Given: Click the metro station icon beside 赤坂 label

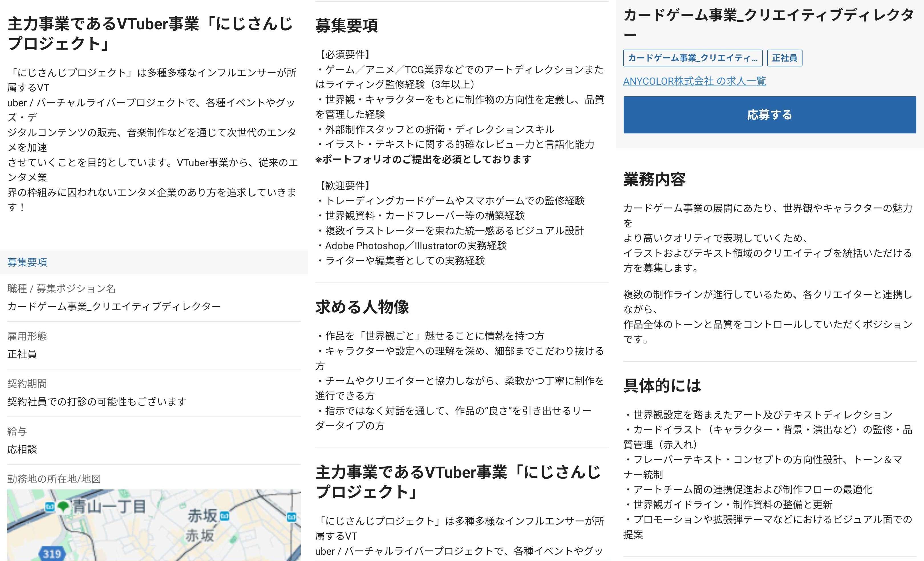Looking at the screenshot, I should click(225, 516).
